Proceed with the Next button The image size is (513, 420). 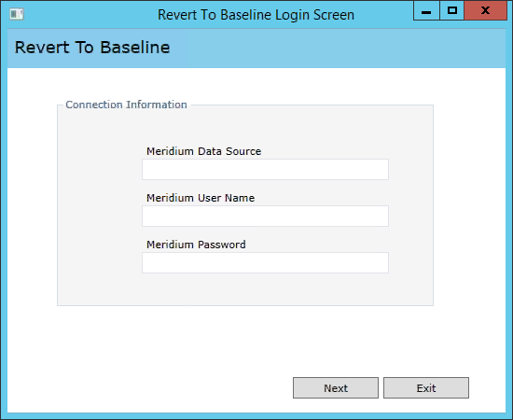point(336,388)
